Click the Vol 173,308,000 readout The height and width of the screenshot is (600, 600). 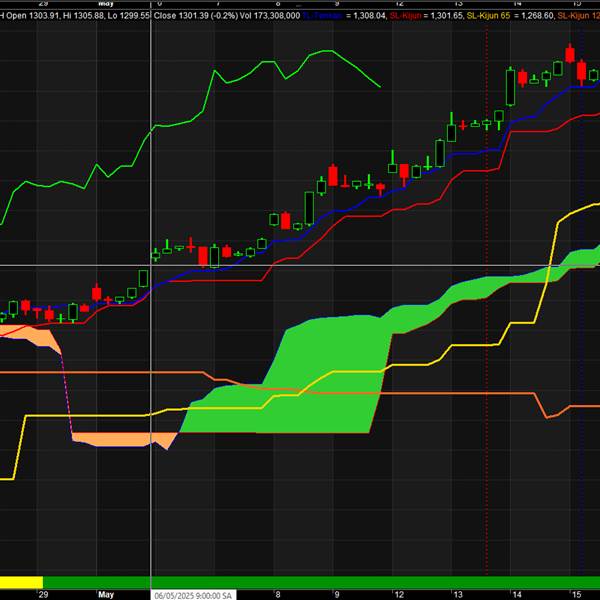click(271, 16)
